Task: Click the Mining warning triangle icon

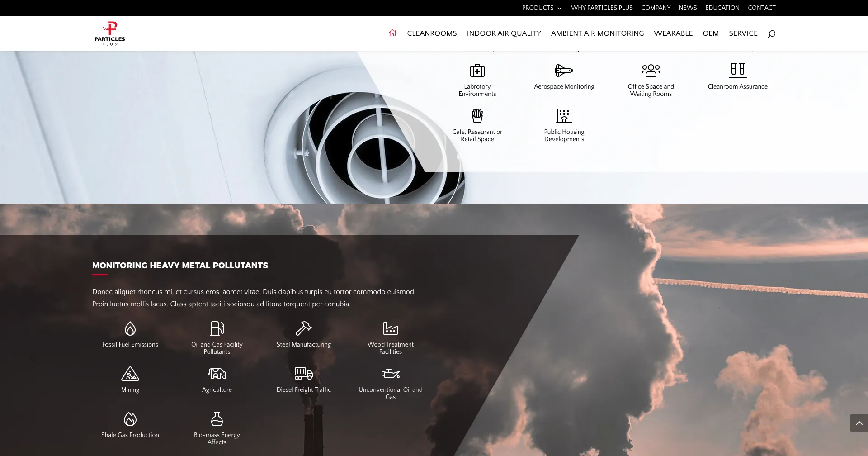Action: point(130,374)
